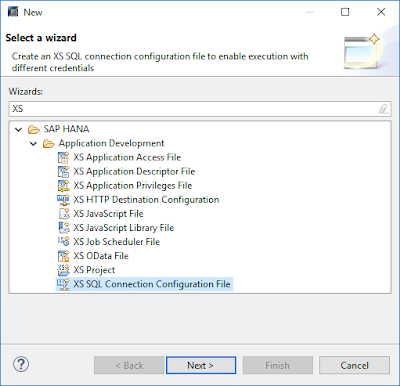Screen dimensions: 400x386
Task: Pick XS OData File wizard
Action: (101, 256)
